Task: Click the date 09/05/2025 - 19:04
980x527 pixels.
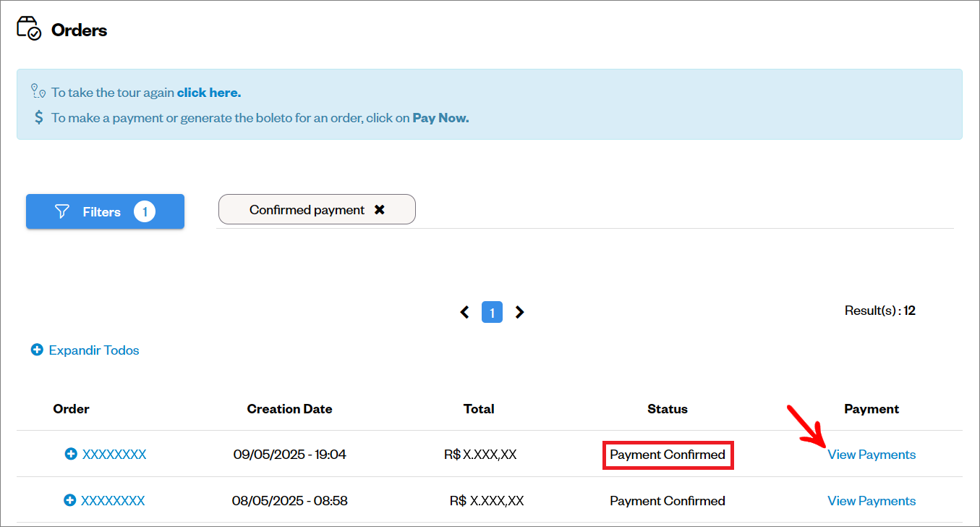Action: [x=289, y=455]
